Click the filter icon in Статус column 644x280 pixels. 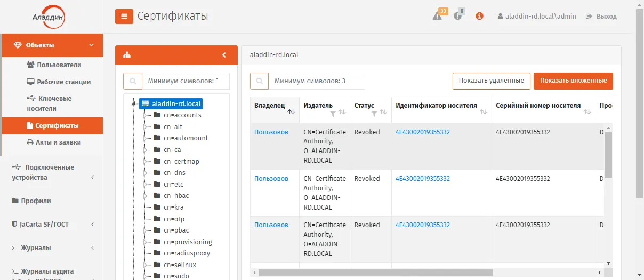pyautogui.click(x=374, y=113)
